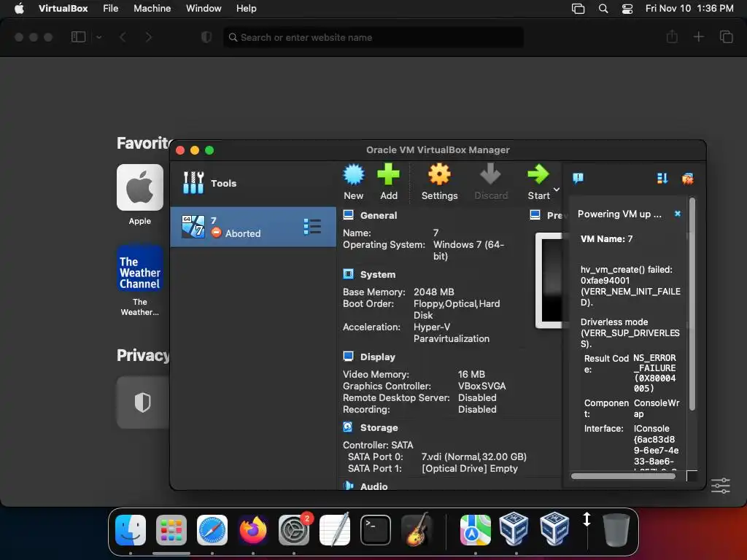
Task: Click Safari's back arrow
Action: click(123, 37)
